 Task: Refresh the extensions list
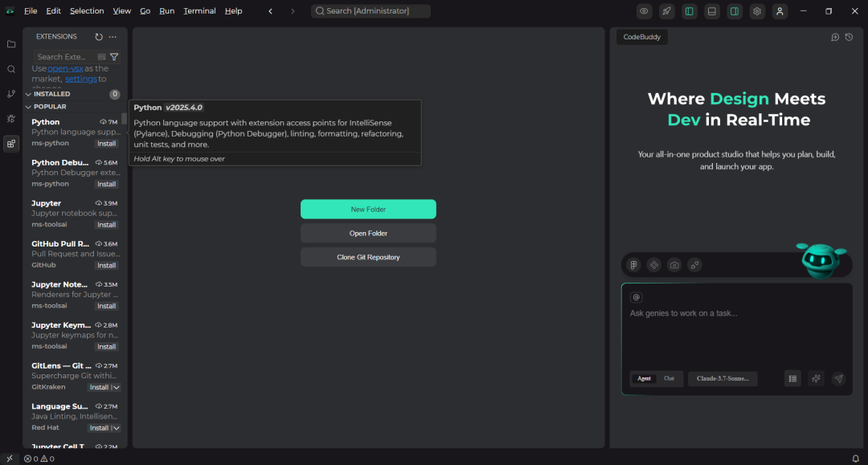click(99, 36)
